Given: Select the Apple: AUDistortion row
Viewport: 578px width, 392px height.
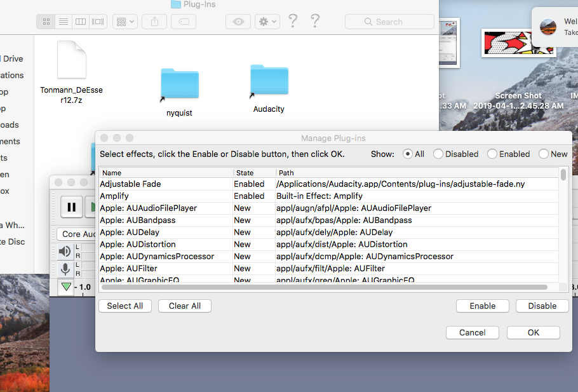Looking at the screenshot, I should click(x=329, y=245).
